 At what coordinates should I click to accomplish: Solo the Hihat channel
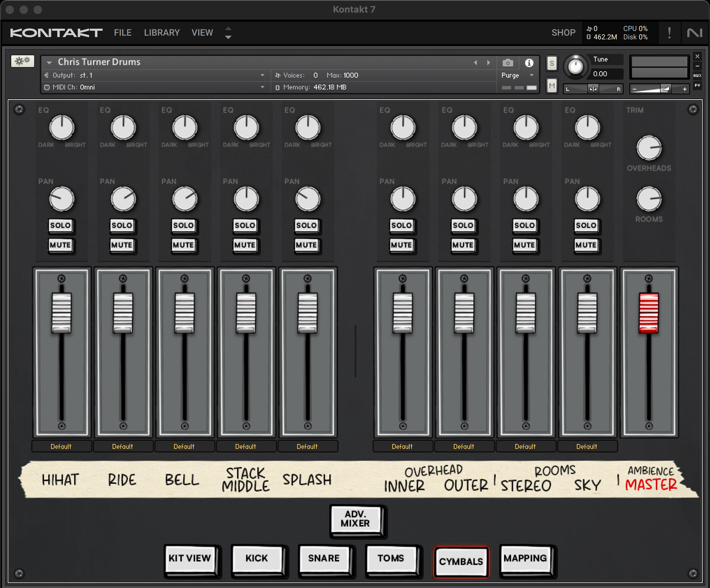click(x=60, y=225)
